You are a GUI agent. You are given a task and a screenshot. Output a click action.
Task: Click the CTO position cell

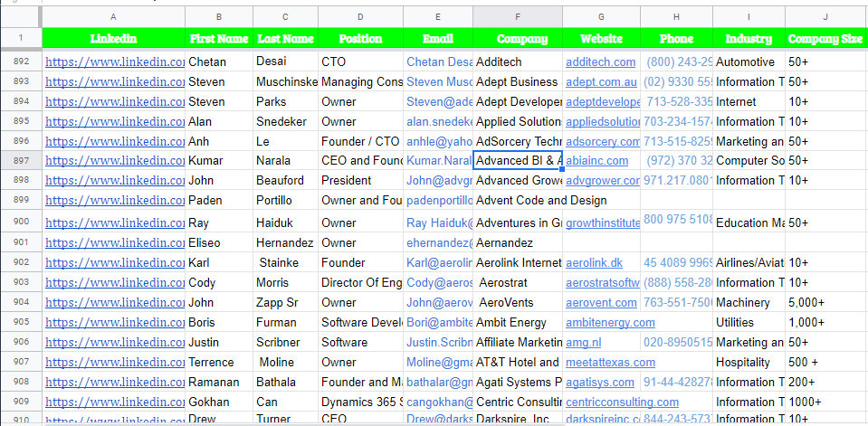coord(360,62)
